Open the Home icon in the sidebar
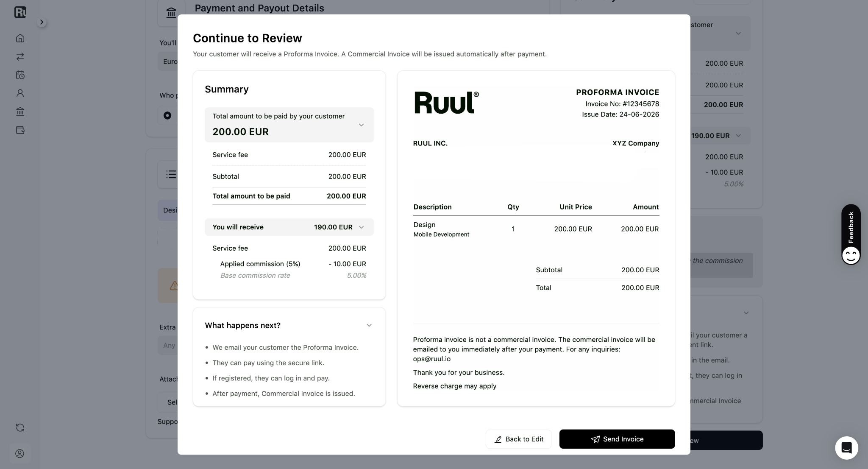 pyautogui.click(x=20, y=38)
